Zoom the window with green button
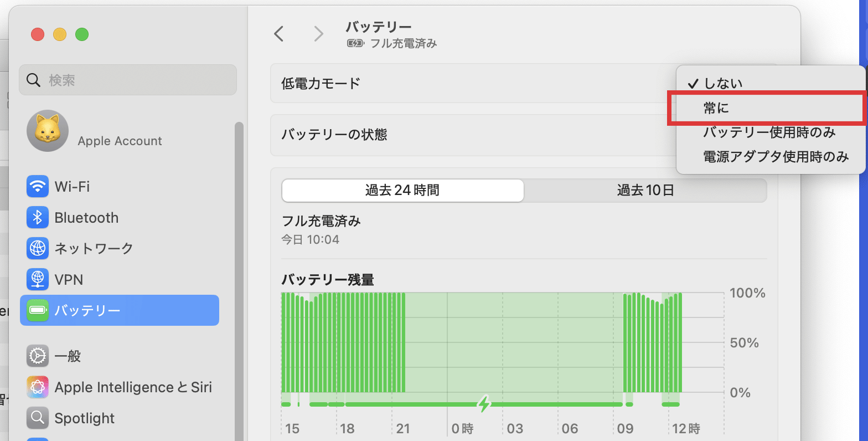The height and width of the screenshot is (441, 868). [x=82, y=34]
